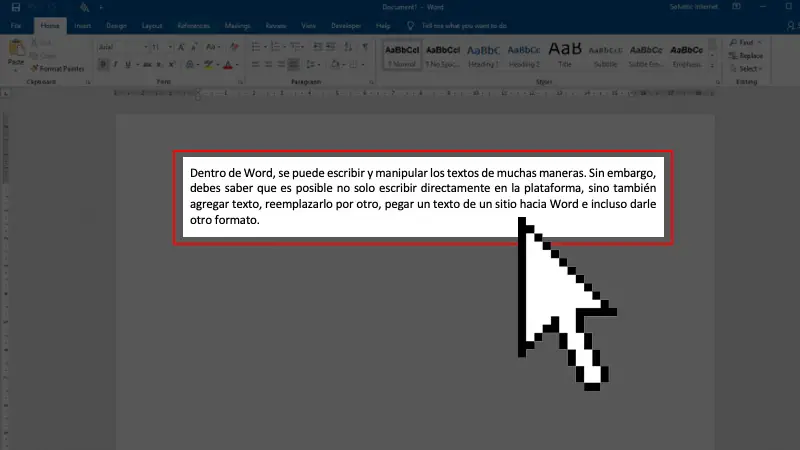800x450 pixels.
Task: Toggle Bold formatting
Action: tap(103, 64)
